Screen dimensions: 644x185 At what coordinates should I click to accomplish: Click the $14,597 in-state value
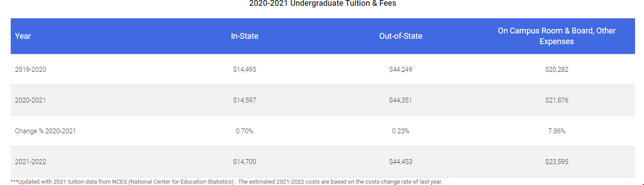[244, 100]
